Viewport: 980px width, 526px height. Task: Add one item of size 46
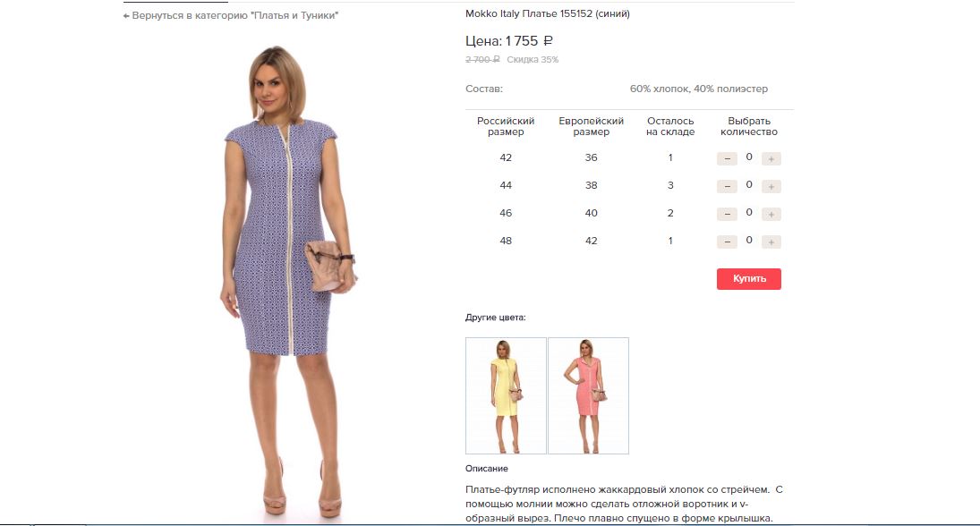(771, 215)
